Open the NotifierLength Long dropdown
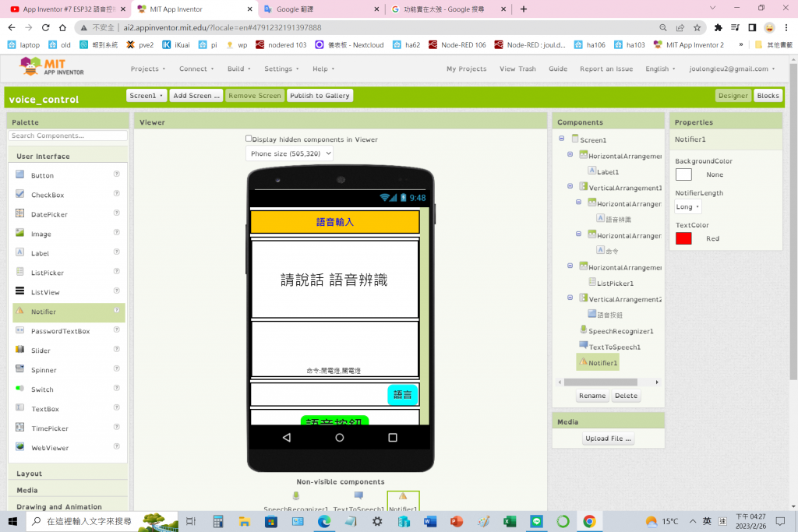798x532 pixels. point(687,206)
